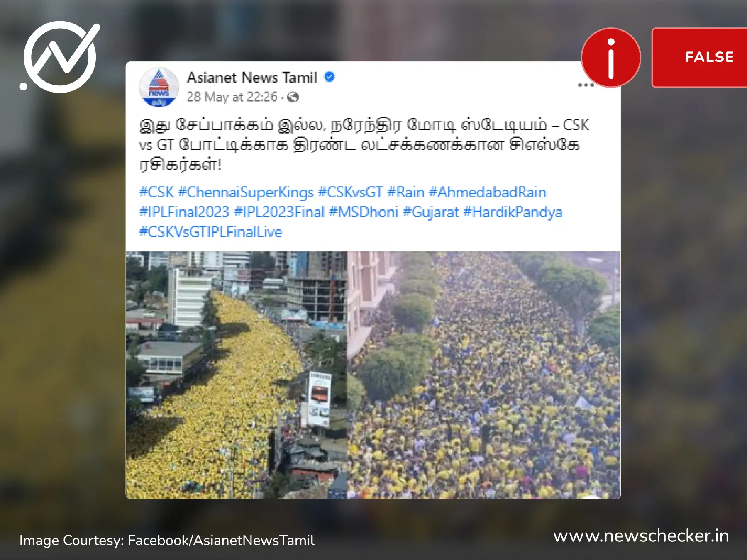The width and height of the screenshot is (747, 560).
Task: Click the red FALSE label
Action: [x=700, y=58]
